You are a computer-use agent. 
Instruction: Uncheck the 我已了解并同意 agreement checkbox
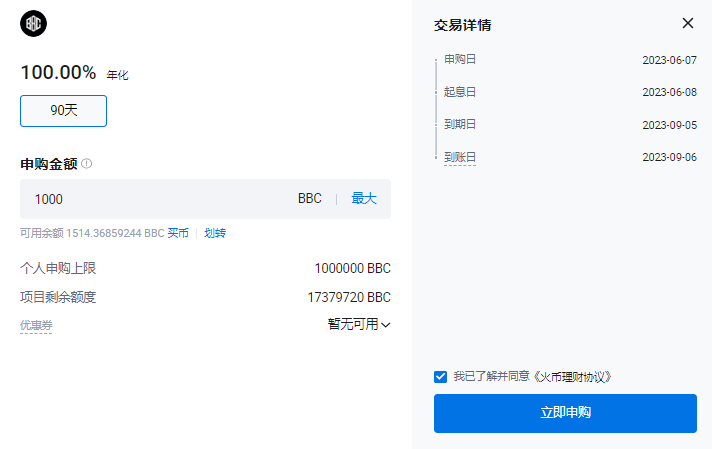coord(441,377)
